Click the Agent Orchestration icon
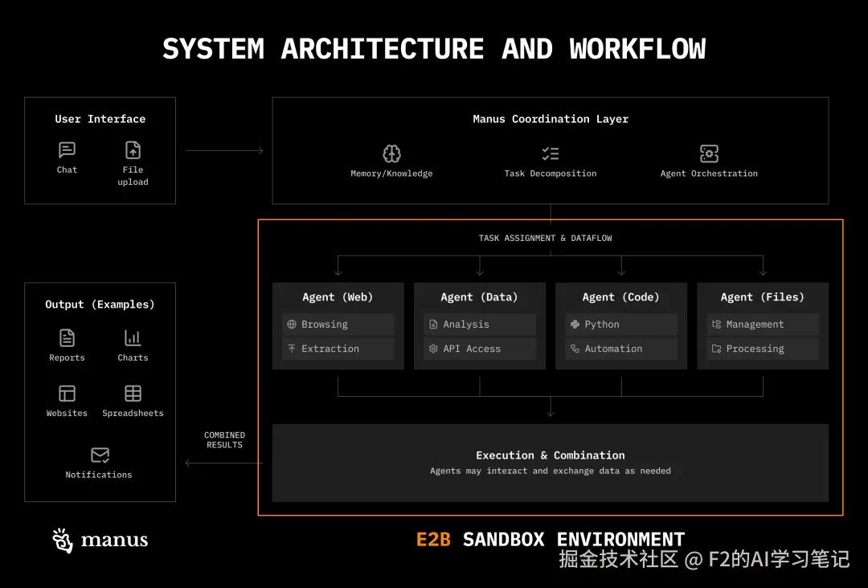The image size is (868, 588). [x=709, y=153]
